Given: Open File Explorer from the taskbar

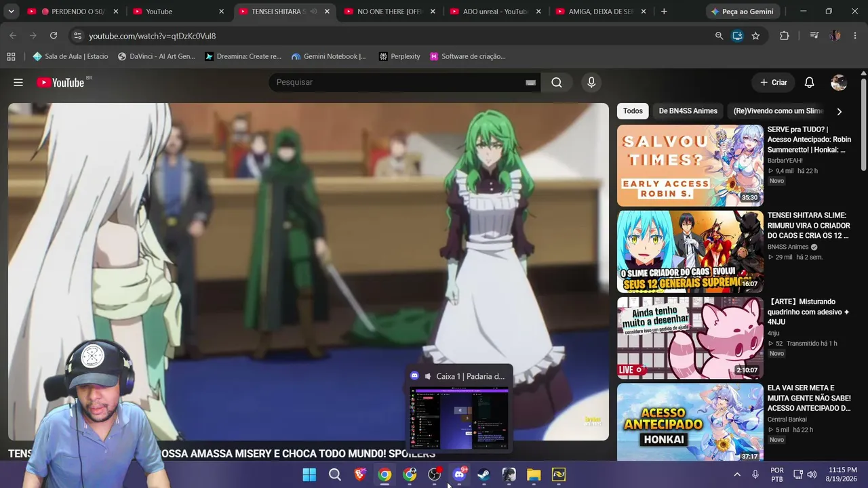Looking at the screenshot, I should coord(534,474).
